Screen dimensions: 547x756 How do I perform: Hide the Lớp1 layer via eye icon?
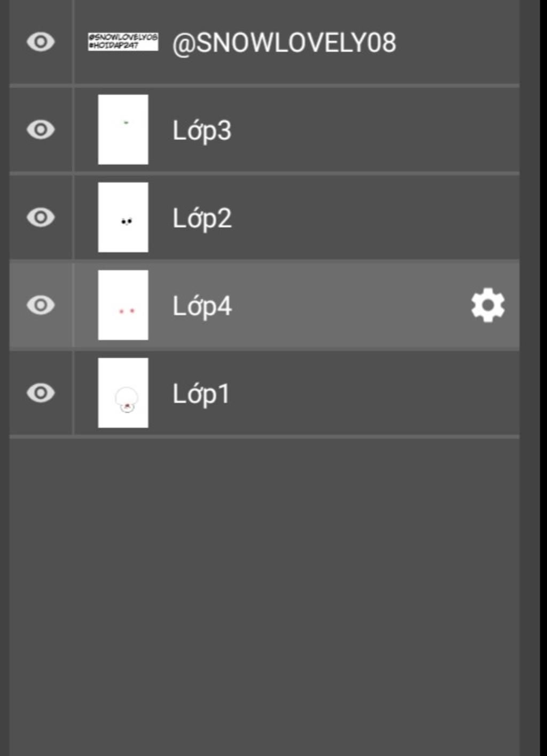point(41,393)
